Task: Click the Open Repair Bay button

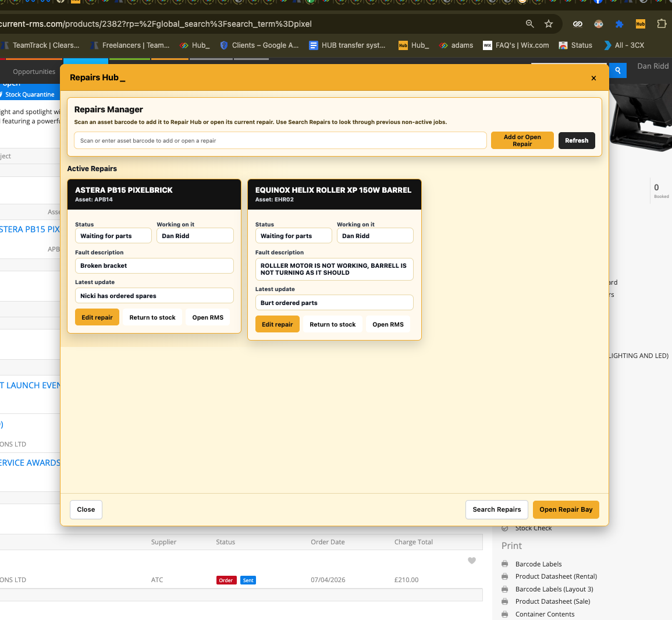Action: click(566, 510)
